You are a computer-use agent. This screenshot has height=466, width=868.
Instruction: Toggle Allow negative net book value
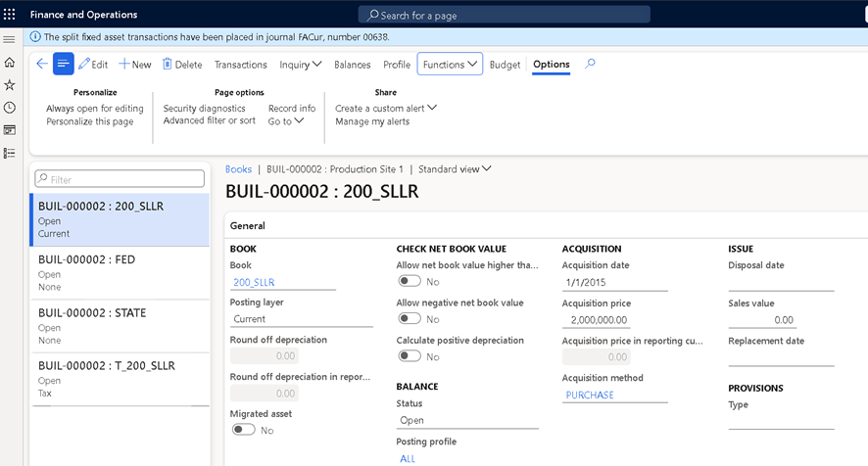click(x=409, y=319)
